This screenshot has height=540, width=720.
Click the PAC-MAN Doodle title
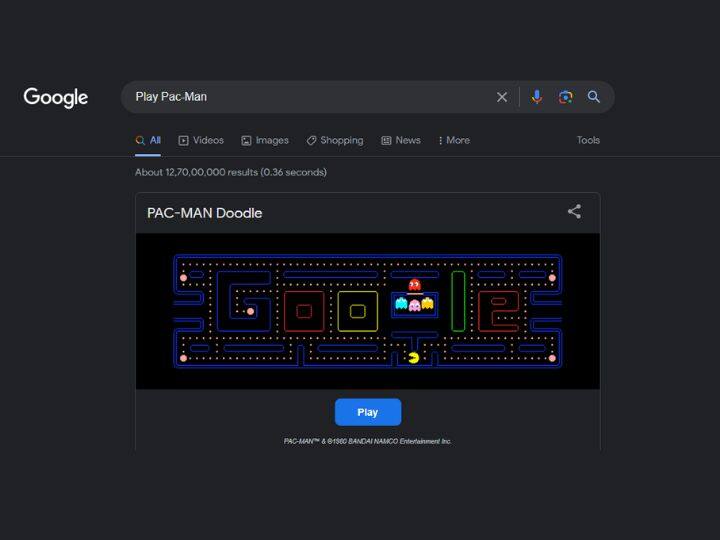(204, 213)
